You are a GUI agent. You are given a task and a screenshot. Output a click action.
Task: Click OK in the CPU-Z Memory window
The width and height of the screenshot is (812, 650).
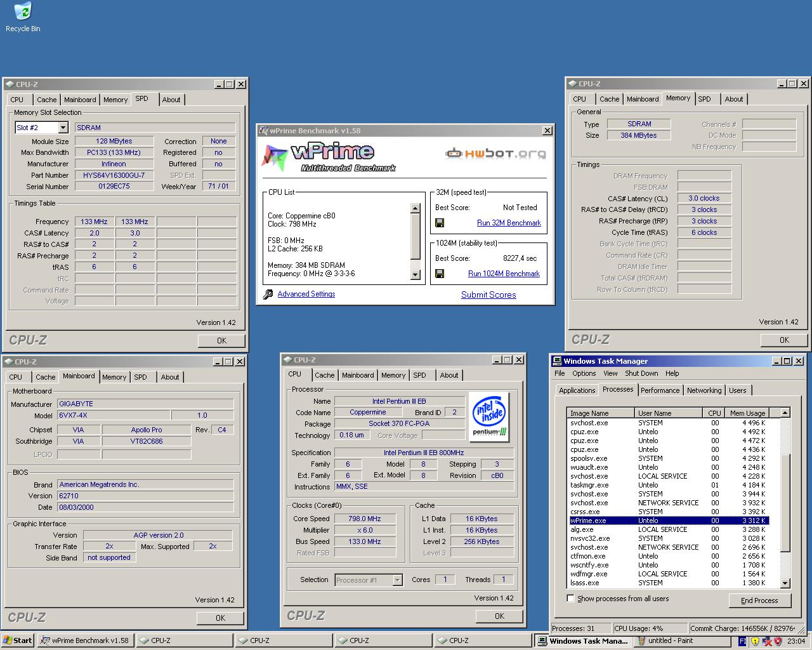(x=784, y=340)
